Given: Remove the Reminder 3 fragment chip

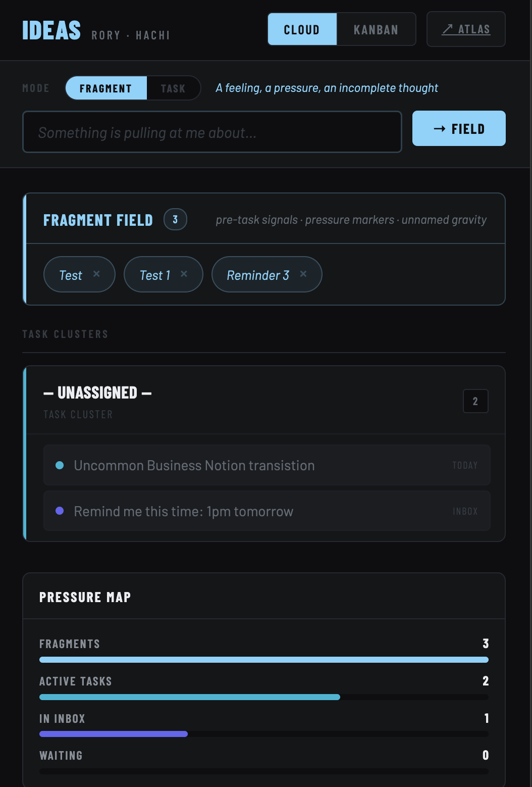Looking at the screenshot, I should point(303,274).
